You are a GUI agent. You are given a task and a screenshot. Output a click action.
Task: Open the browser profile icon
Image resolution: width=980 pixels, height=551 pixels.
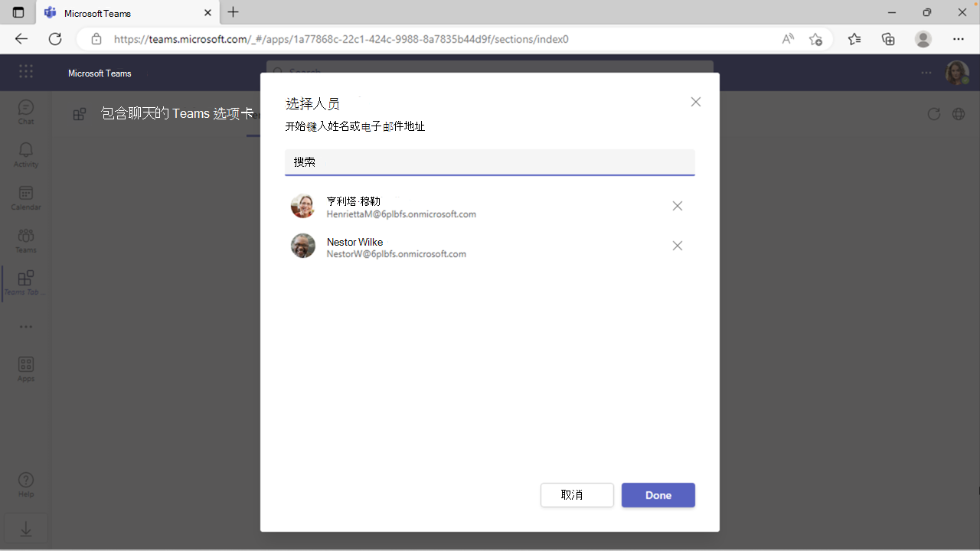pyautogui.click(x=923, y=39)
